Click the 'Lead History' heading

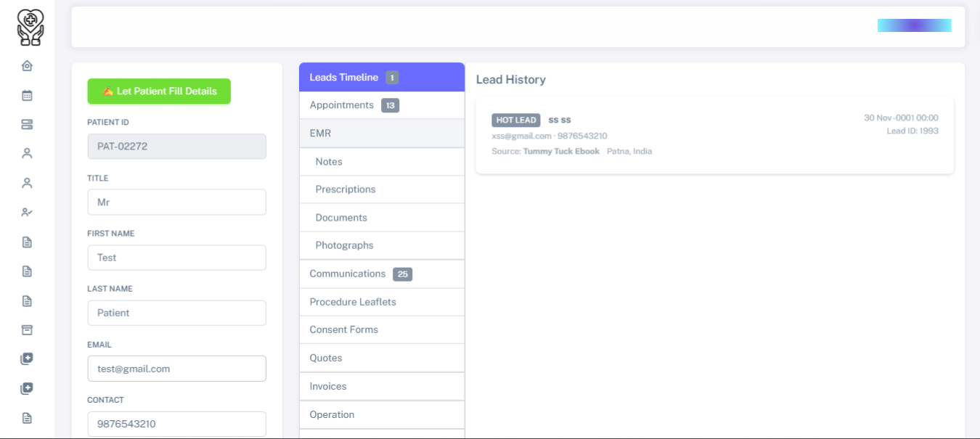[511, 80]
